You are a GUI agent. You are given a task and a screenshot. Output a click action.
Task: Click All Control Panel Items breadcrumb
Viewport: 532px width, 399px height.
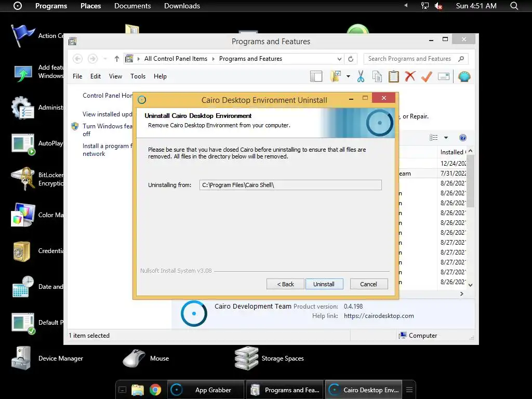coord(176,59)
